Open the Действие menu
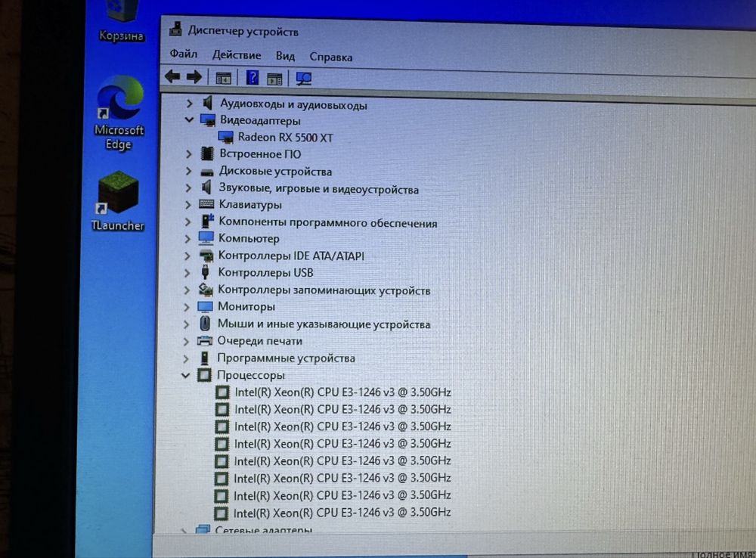This screenshot has height=558, width=756. coord(237,55)
